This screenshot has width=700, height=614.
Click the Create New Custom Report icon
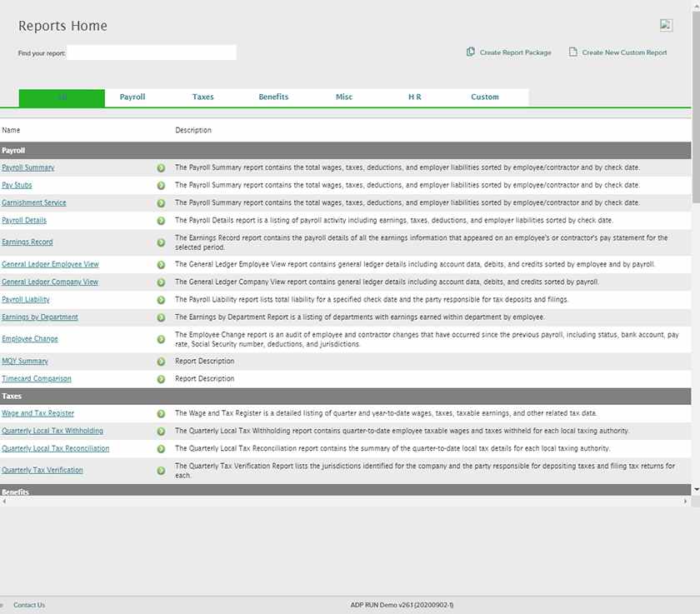(x=573, y=52)
